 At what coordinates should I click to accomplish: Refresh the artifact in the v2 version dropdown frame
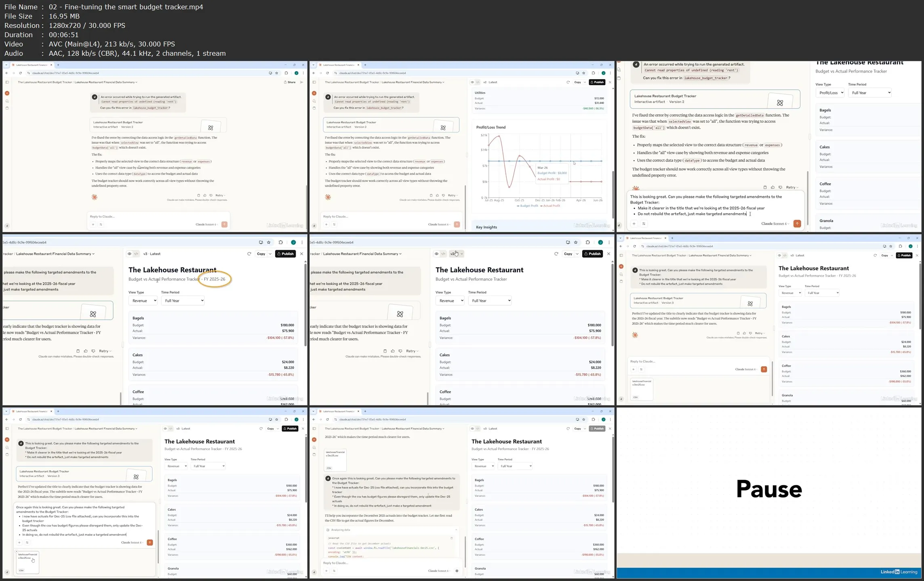click(x=556, y=254)
